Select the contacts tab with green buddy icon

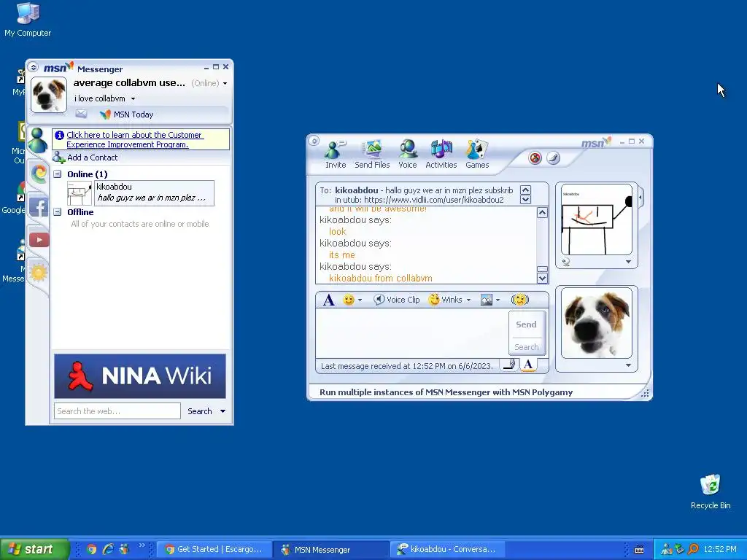38,140
